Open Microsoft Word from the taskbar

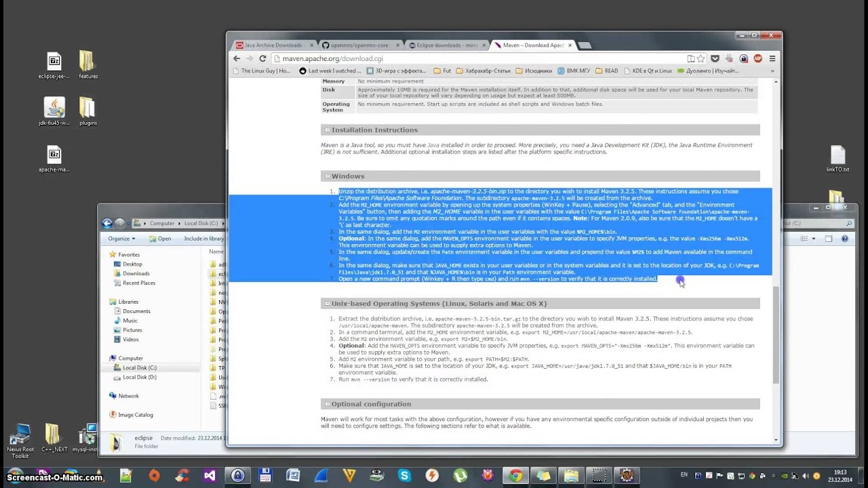tap(293, 476)
